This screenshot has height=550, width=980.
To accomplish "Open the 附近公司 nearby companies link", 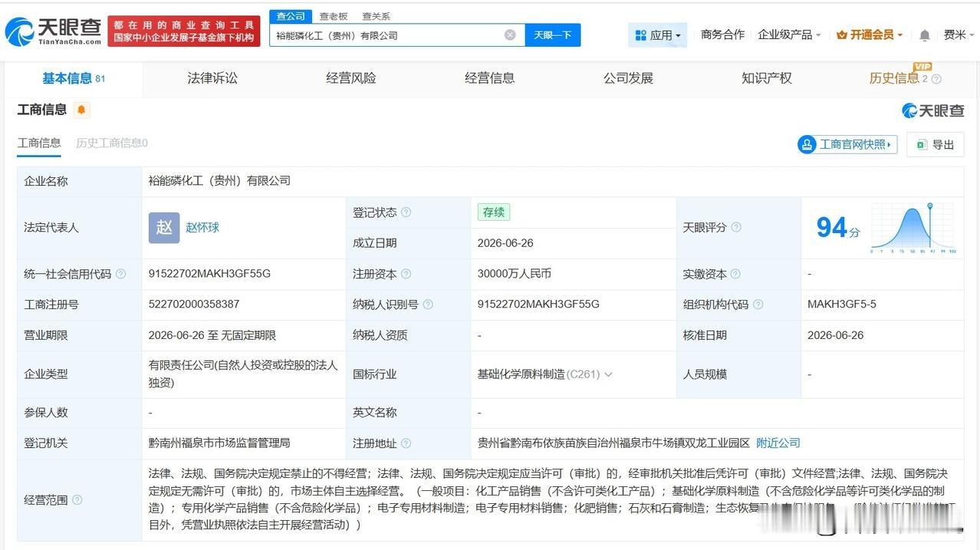I will pyautogui.click(x=778, y=443).
